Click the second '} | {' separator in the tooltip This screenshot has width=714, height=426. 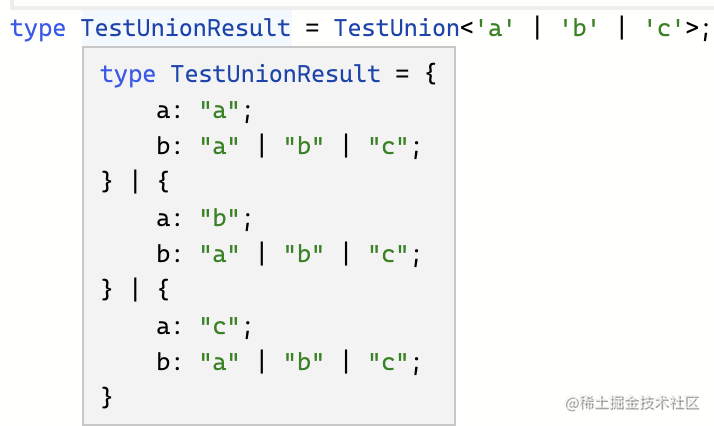136,290
